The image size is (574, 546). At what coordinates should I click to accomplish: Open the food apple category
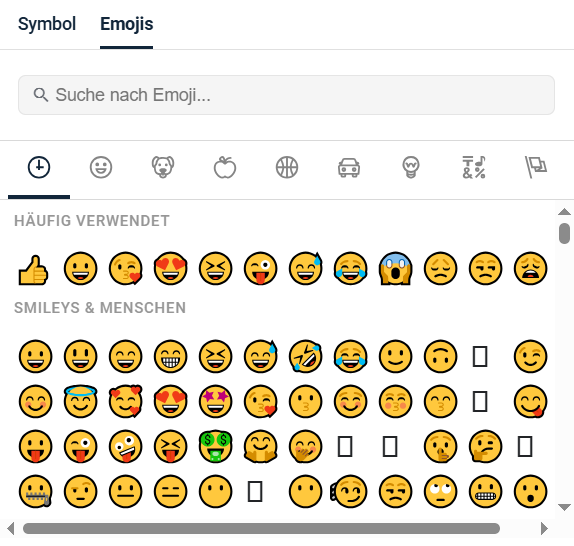click(x=225, y=168)
